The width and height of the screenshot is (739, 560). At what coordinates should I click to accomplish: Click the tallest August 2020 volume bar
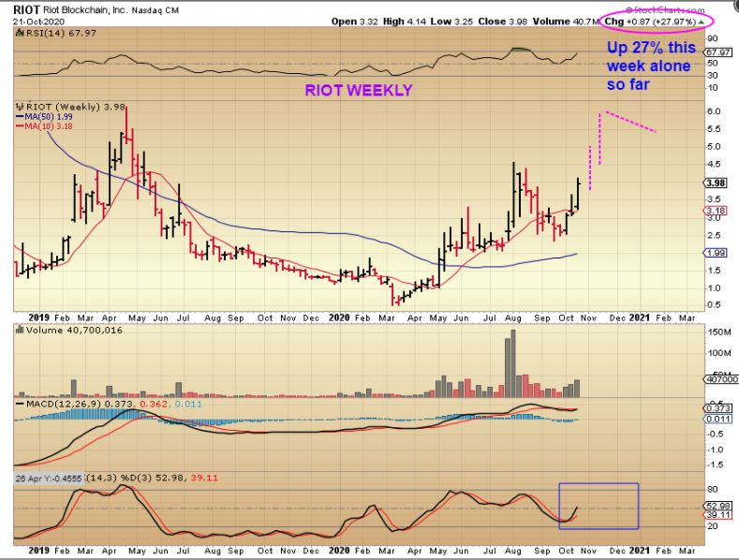512,364
